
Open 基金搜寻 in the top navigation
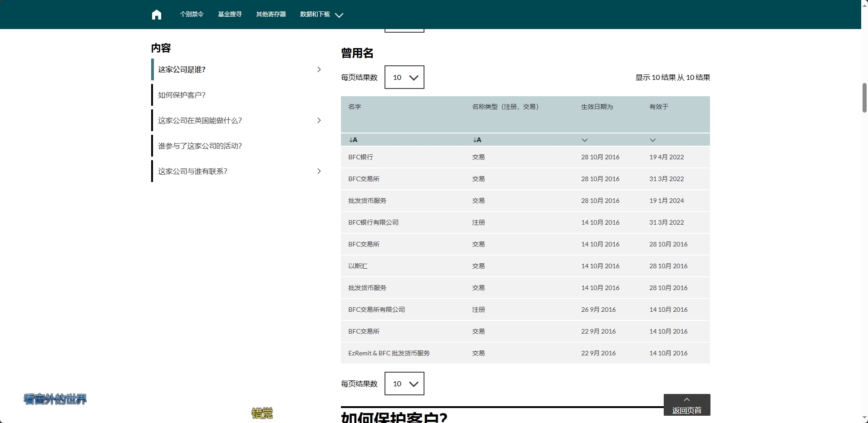(230, 15)
